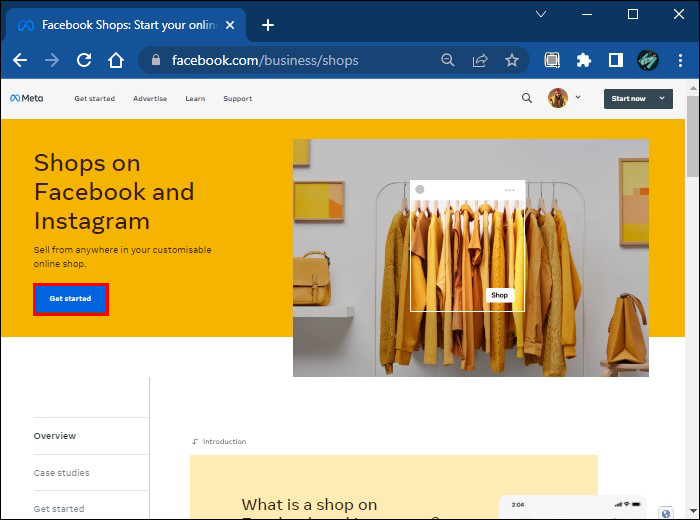Screen dimensions: 700x520
Task: Open the Chrome three-dot menu
Action: tap(680, 60)
